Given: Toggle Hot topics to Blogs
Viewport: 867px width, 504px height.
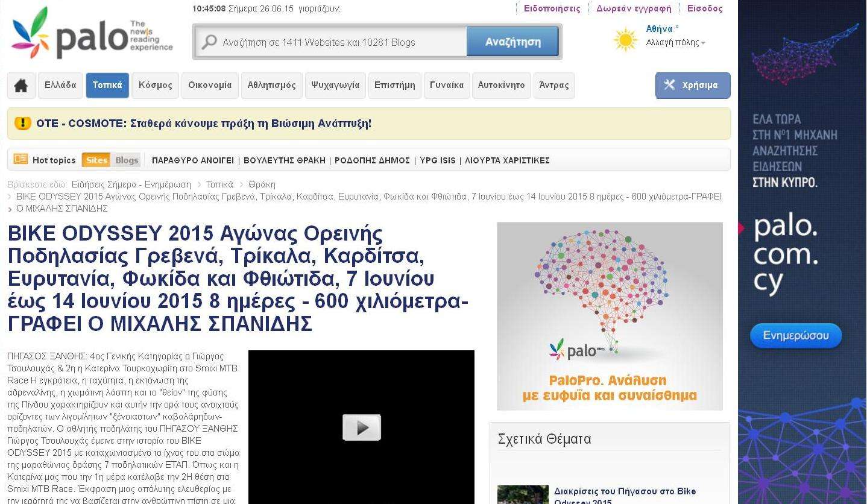Looking at the screenshot, I should click(127, 160).
